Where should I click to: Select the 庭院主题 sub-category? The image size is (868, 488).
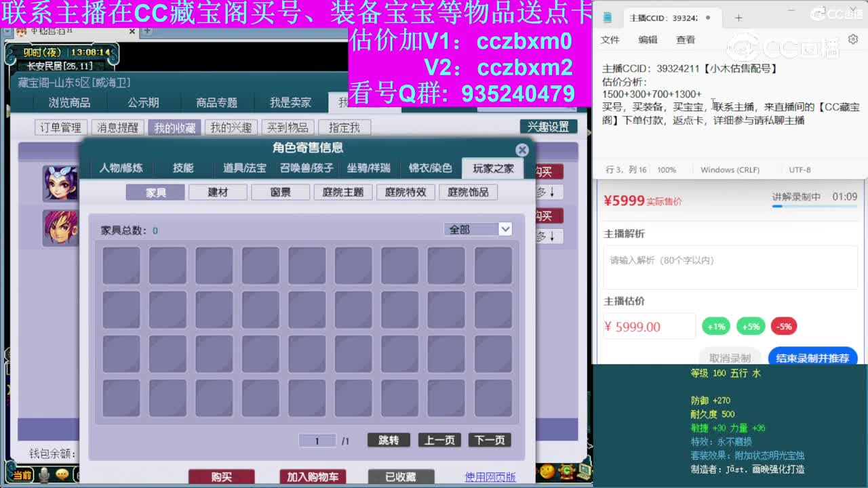pyautogui.click(x=343, y=192)
